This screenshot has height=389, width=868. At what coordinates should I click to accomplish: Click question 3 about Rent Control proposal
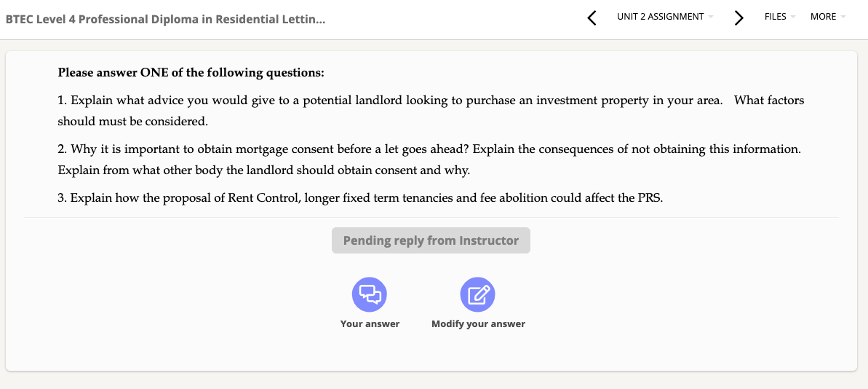click(x=360, y=198)
